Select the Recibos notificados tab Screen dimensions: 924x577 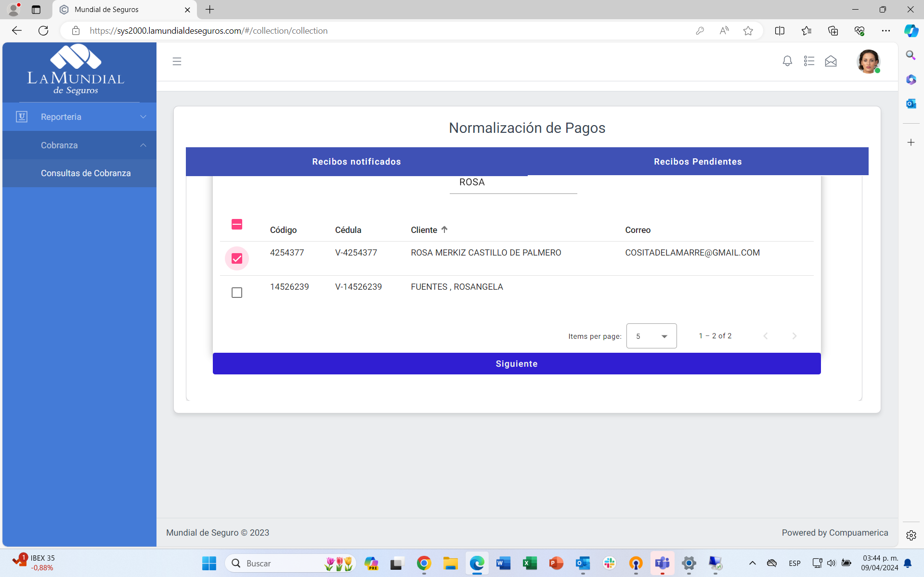[x=356, y=162]
